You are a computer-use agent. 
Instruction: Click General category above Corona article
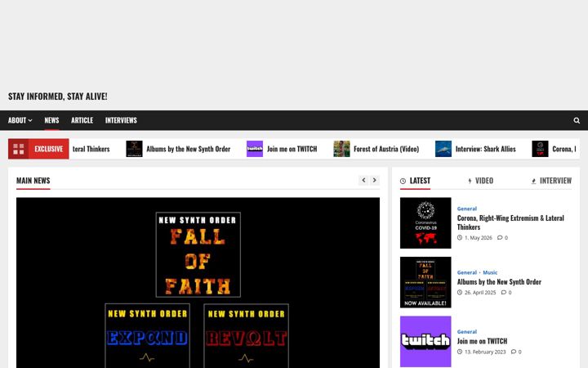coord(467,209)
